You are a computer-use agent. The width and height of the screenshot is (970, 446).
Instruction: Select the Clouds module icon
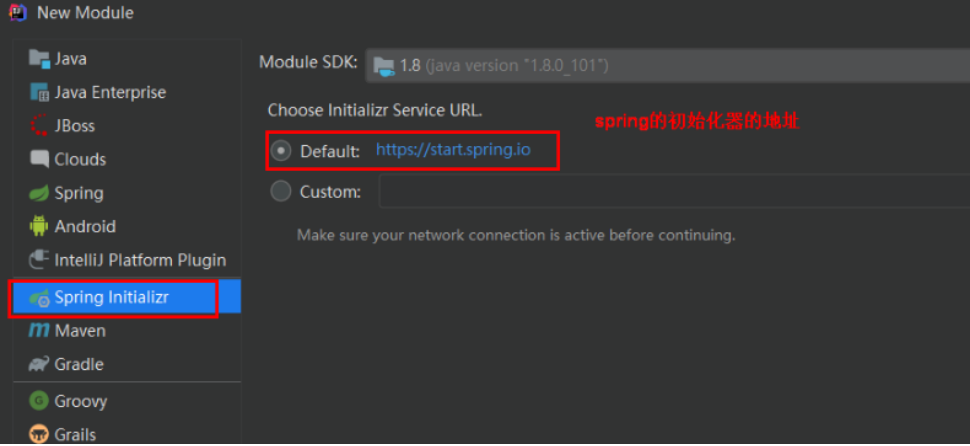tap(39, 159)
